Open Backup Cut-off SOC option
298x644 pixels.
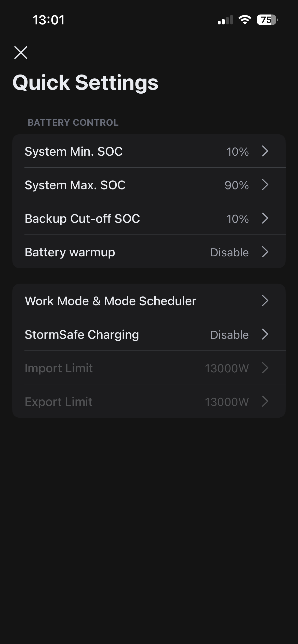(149, 218)
